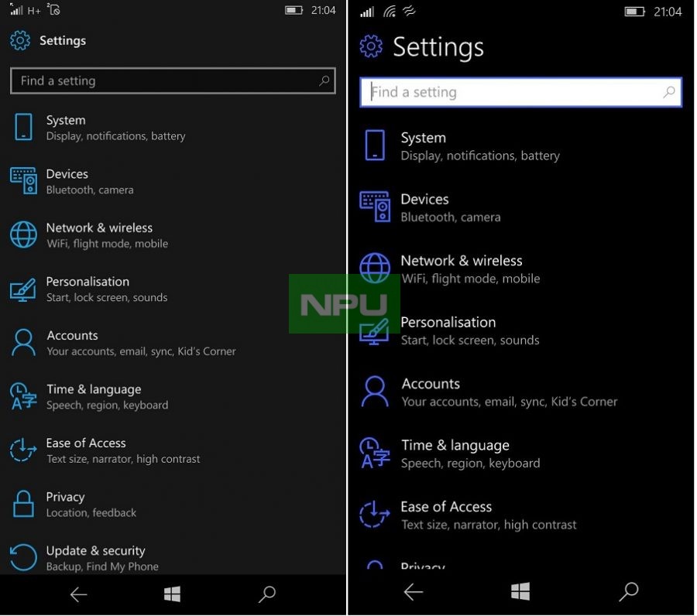Viewport: 697px width, 616px height.
Task: Tap Devices icon in right screen
Action: pyautogui.click(x=375, y=207)
